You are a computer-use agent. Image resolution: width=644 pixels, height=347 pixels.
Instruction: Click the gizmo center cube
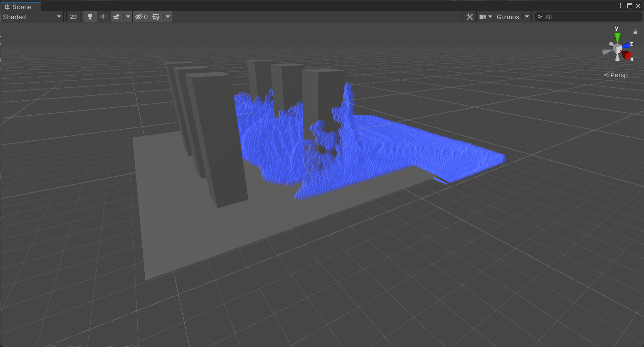(618, 49)
